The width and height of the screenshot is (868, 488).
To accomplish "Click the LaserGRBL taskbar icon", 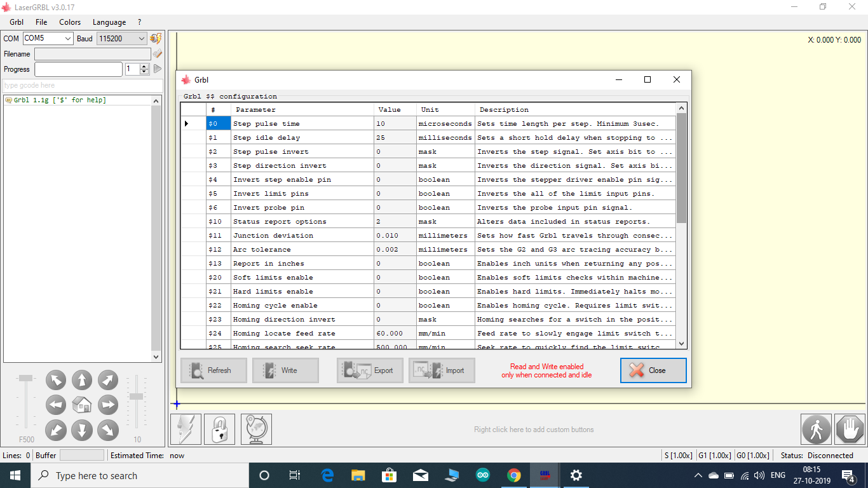I will 544,475.
